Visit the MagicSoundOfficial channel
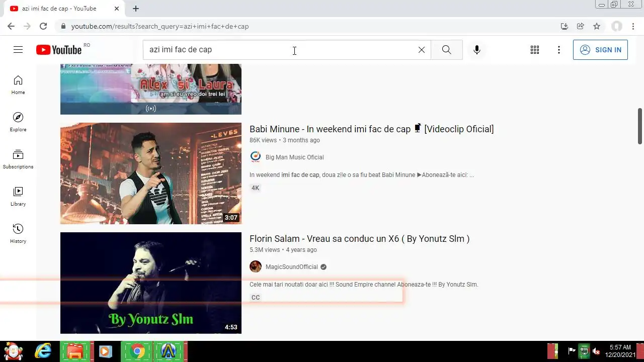644x362 pixels. (x=292, y=267)
